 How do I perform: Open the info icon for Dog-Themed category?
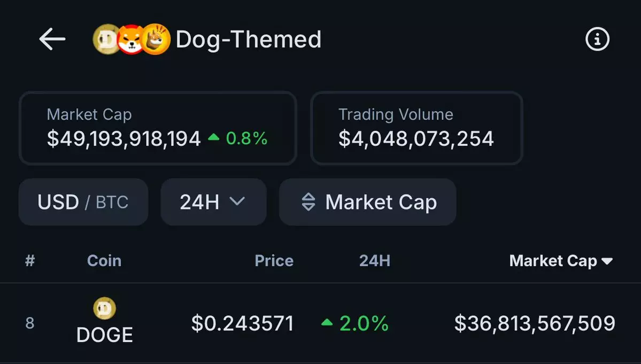(x=597, y=40)
